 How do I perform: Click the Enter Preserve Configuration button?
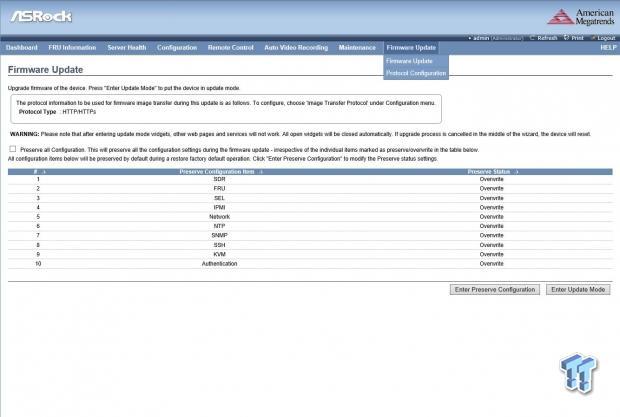click(x=495, y=289)
